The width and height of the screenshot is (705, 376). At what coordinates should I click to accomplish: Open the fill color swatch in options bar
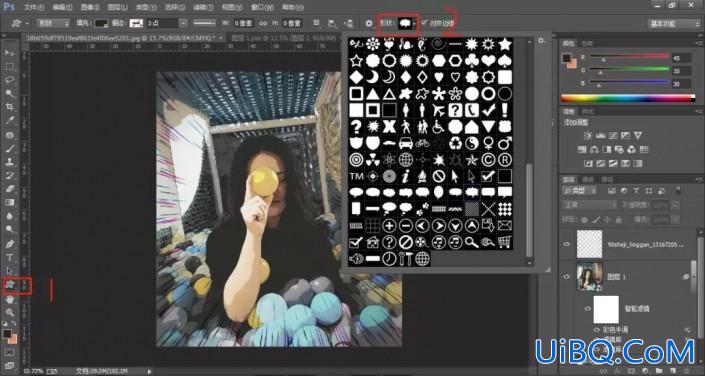pyautogui.click(x=102, y=23)
